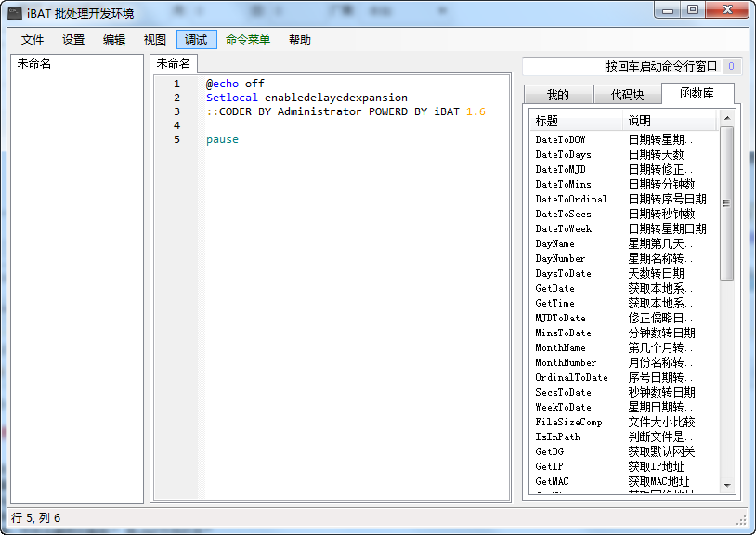This screenshot has height=535, width=756.
Task: Click the 日期转天数 description cell
Action: 657,155
